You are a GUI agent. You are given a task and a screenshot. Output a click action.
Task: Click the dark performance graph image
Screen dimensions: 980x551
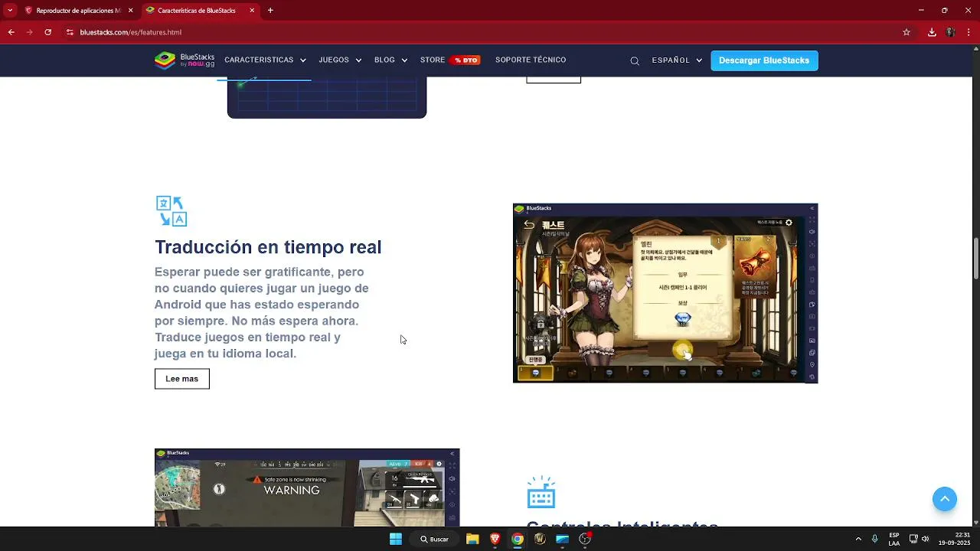(x=327, y=97)
